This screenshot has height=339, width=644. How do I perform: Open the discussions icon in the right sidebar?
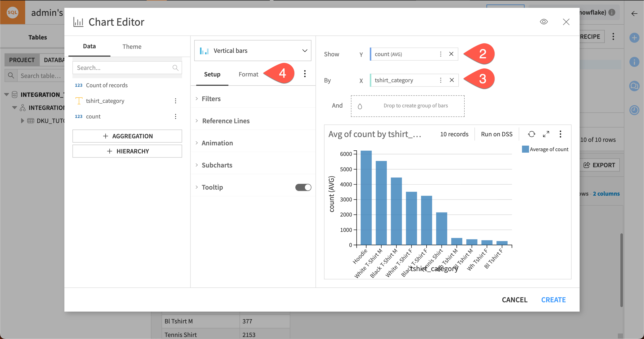coord(635,86)
